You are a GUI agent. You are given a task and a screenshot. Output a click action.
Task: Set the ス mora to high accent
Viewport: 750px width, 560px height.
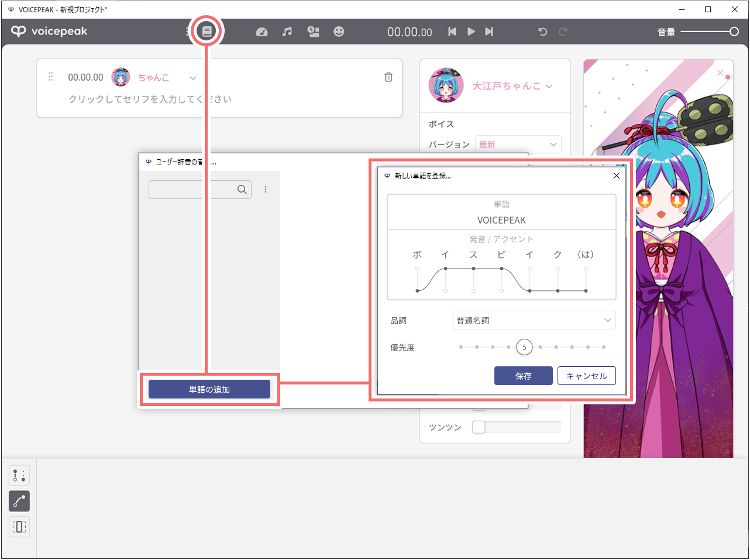point(473,269)
